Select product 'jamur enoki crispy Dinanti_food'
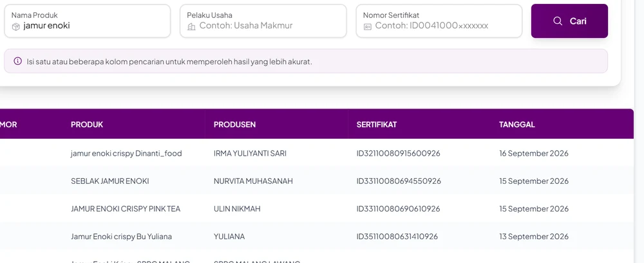 [x=126, y=154]
